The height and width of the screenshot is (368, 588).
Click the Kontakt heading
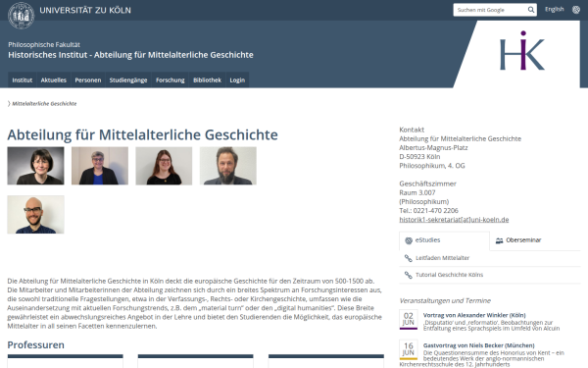412,130
